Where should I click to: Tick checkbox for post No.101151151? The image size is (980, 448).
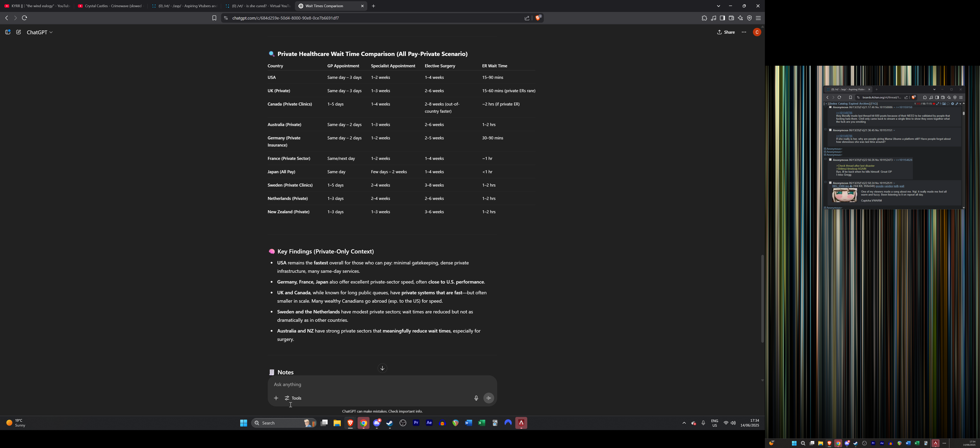830,130
